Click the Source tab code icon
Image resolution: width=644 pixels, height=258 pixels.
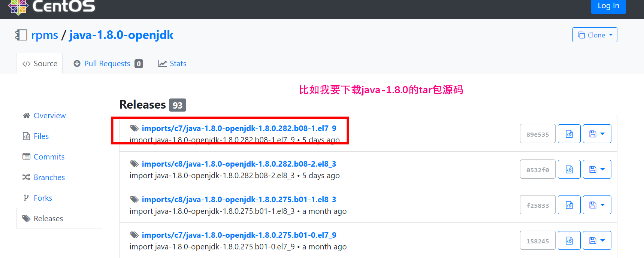26,64
